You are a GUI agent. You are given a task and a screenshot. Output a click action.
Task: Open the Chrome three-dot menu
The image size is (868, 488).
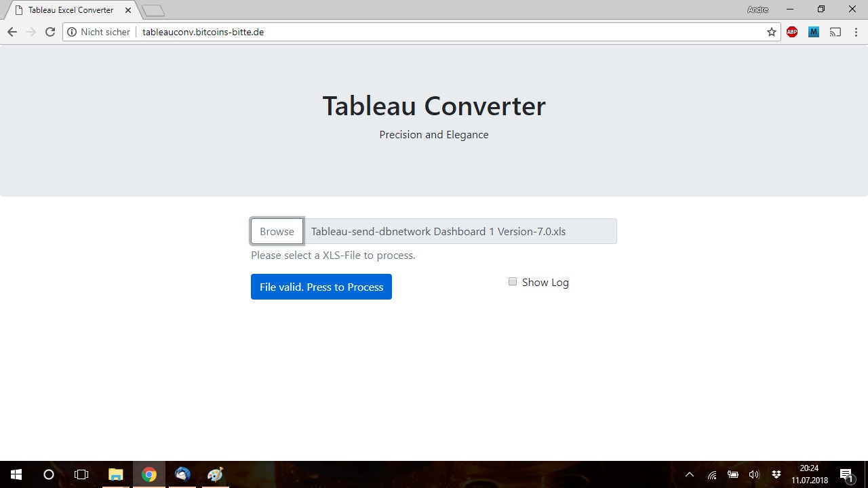(856, 32)
